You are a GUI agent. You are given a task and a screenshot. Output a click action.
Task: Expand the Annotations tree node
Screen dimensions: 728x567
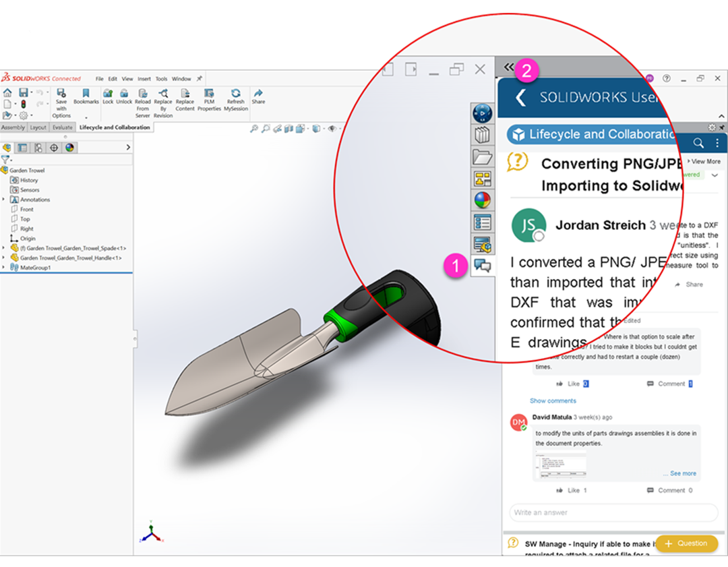pyautogui.click(x=4, y=200)
